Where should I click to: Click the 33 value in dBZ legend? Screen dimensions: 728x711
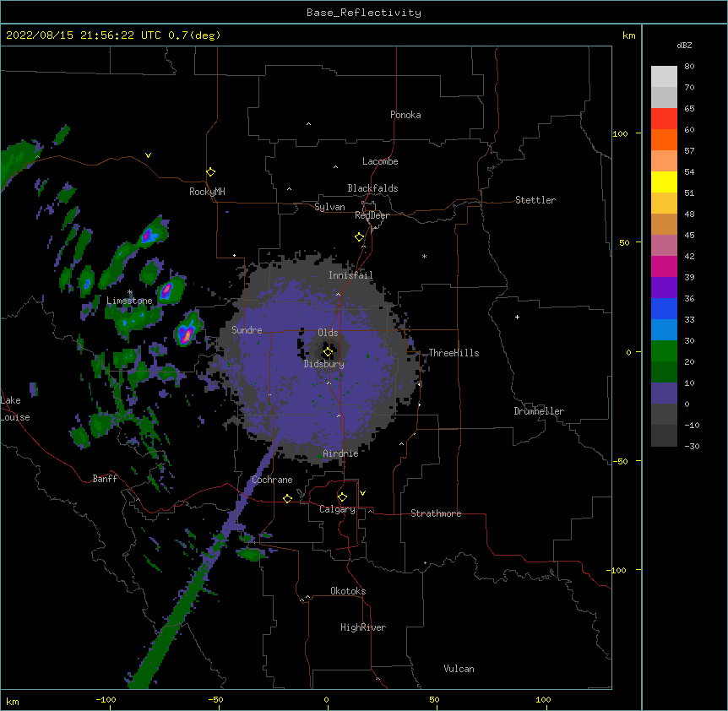[689, 319]
